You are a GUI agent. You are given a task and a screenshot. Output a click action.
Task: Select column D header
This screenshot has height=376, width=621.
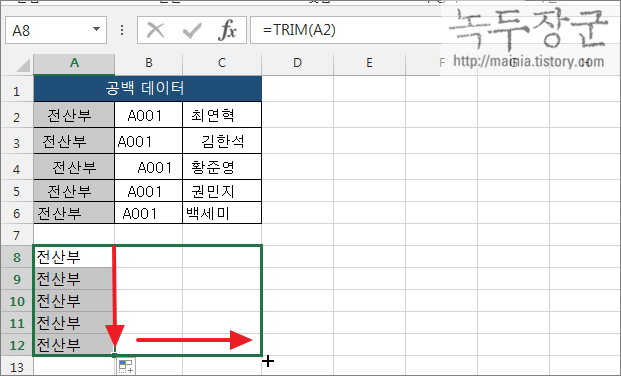point(297,63)
